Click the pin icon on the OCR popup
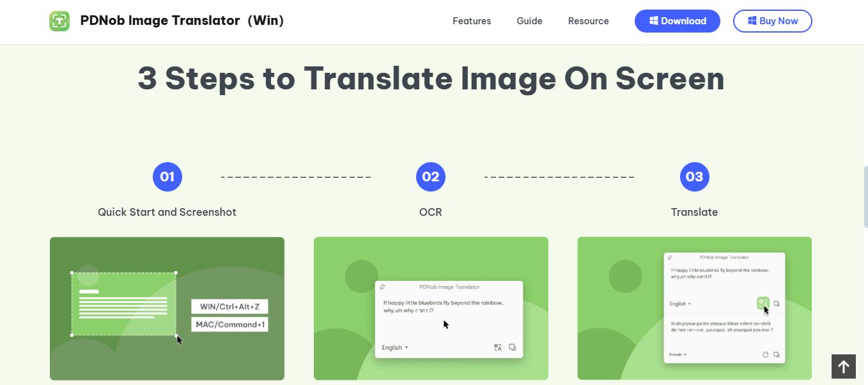This screenshot has width=868, height=385. click(x=382, y=287)
